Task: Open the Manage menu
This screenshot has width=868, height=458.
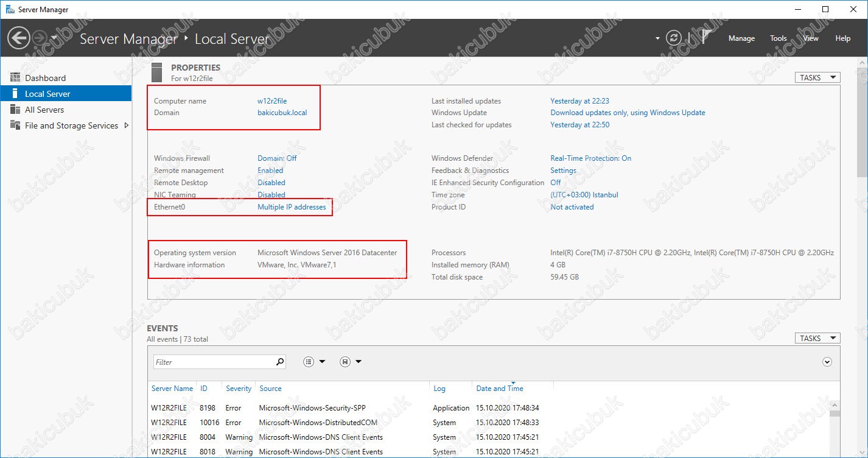Action: pyautogui.click(x=741, y=38)
